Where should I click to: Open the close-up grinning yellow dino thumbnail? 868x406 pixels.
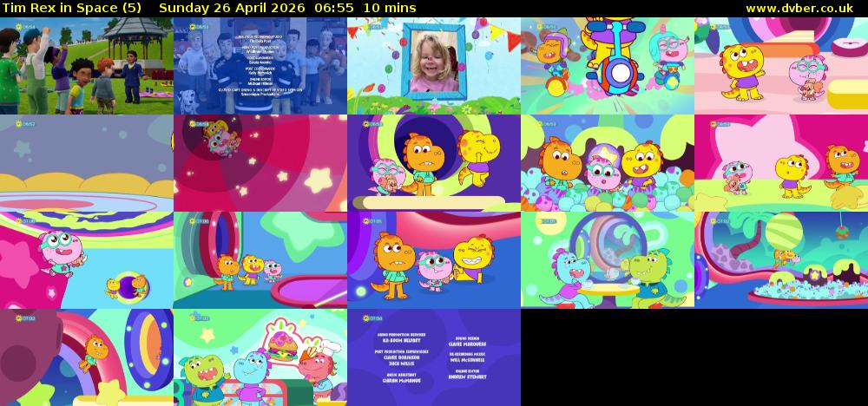coord(434,260)
